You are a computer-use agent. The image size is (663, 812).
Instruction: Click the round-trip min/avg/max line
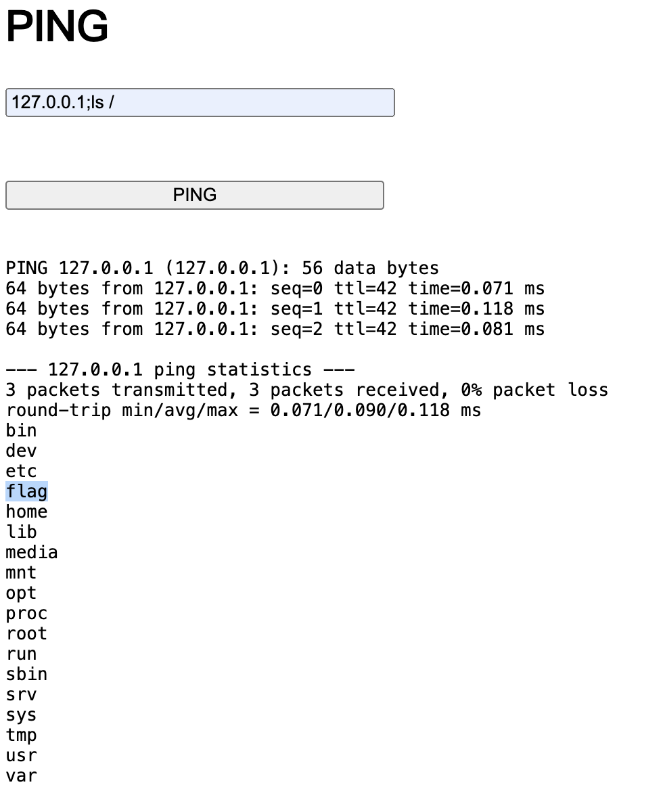coord(244,410)
